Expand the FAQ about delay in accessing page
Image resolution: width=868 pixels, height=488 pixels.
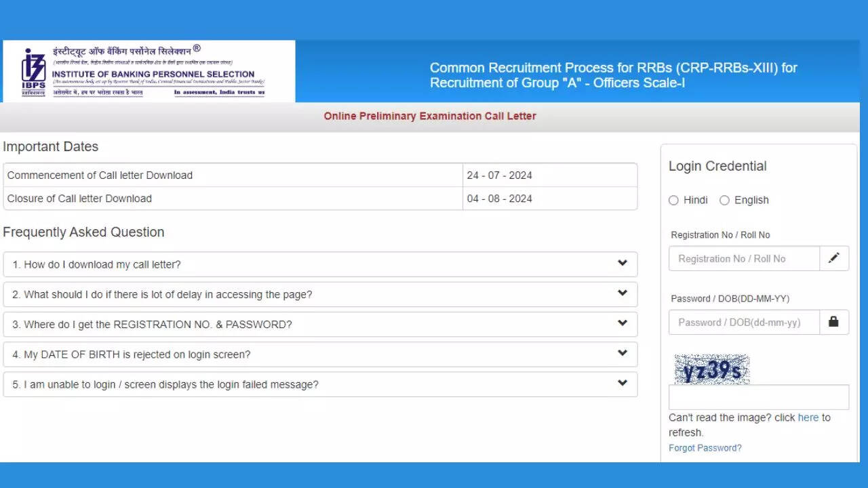(x=320, y=294)
